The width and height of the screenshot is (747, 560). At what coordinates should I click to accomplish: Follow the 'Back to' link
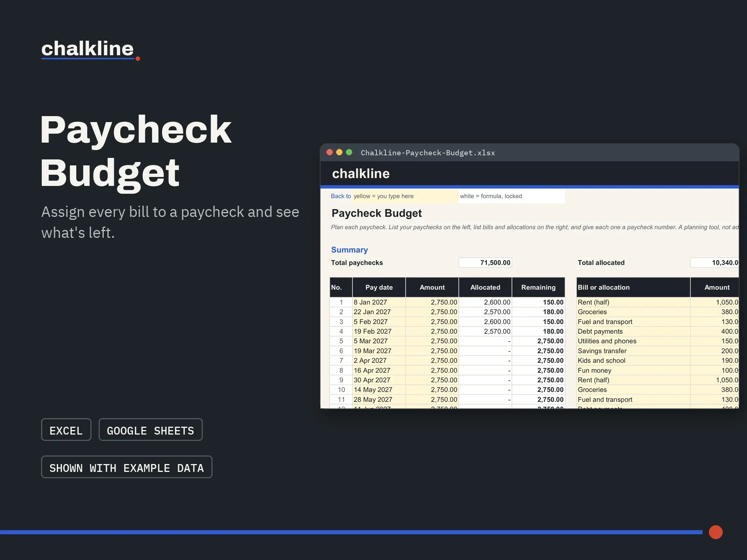pos(341,196)
